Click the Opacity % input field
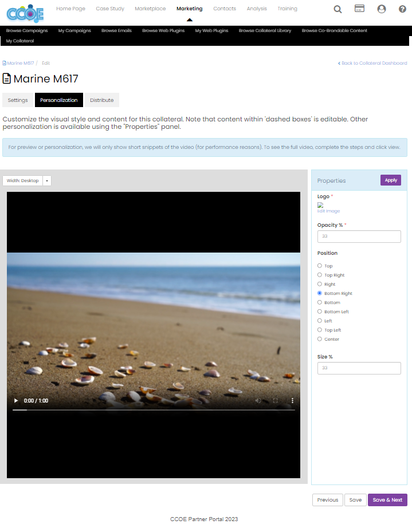The image size is (412, 532). (x=359, y=237)
